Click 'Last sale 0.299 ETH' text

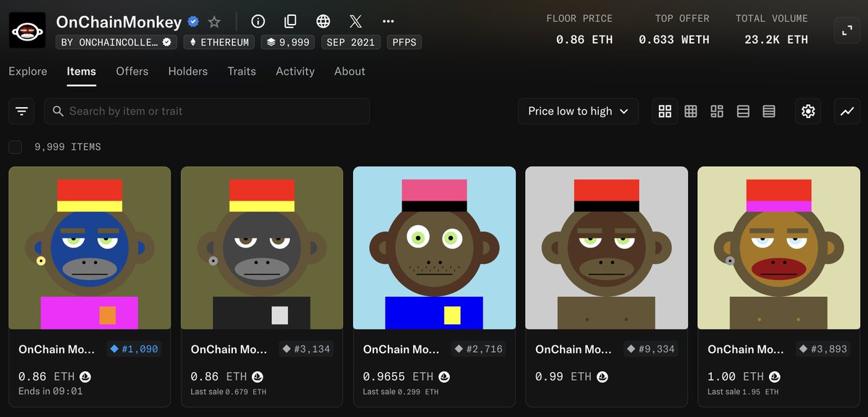pyautogui.click(x=401, y=392)
